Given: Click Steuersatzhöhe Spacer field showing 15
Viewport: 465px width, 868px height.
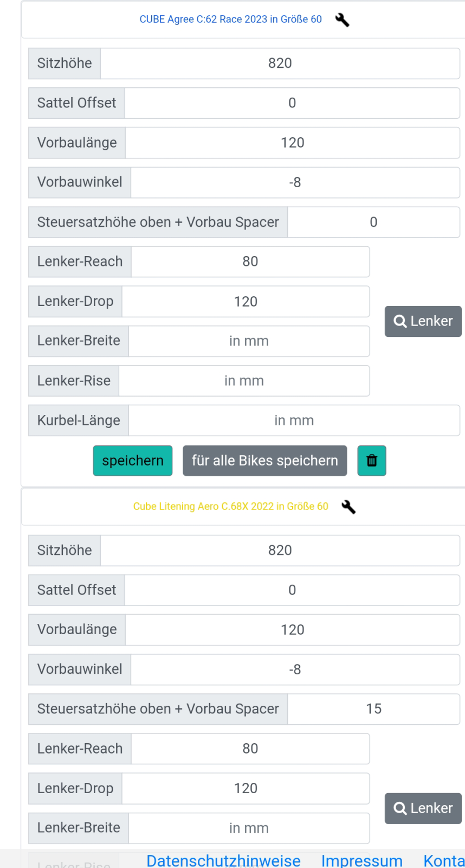Looking at the screenshot, I should pos(373,709).
